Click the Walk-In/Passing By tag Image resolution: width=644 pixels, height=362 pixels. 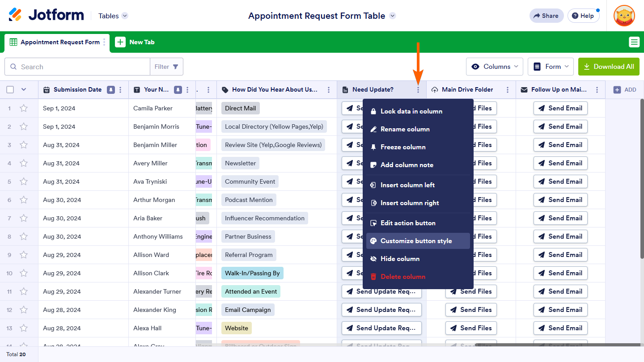pyautogui.click(x=252, y=273)
